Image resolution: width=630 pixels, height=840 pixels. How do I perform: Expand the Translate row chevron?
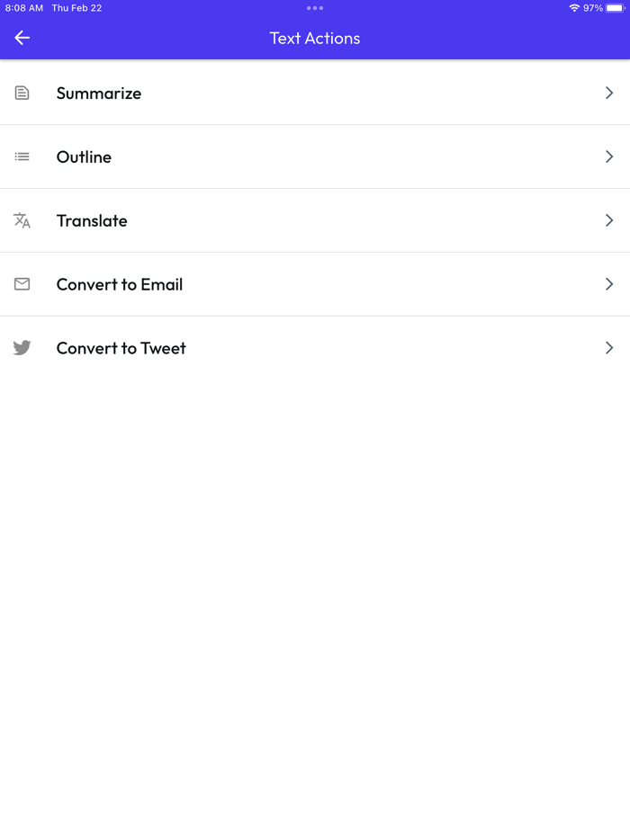[608, 220]
